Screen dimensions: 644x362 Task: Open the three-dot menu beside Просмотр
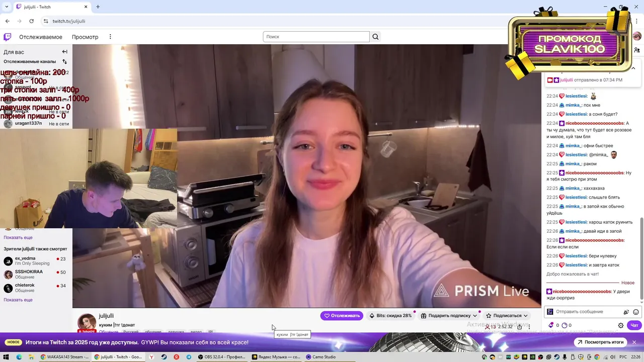pyautogui.click(x=110, y=37)
